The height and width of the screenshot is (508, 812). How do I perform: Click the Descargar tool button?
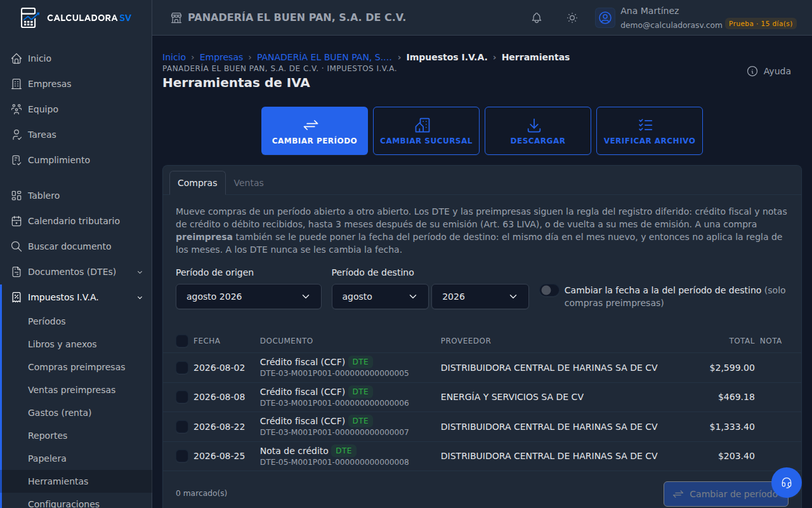click(538, 131)
